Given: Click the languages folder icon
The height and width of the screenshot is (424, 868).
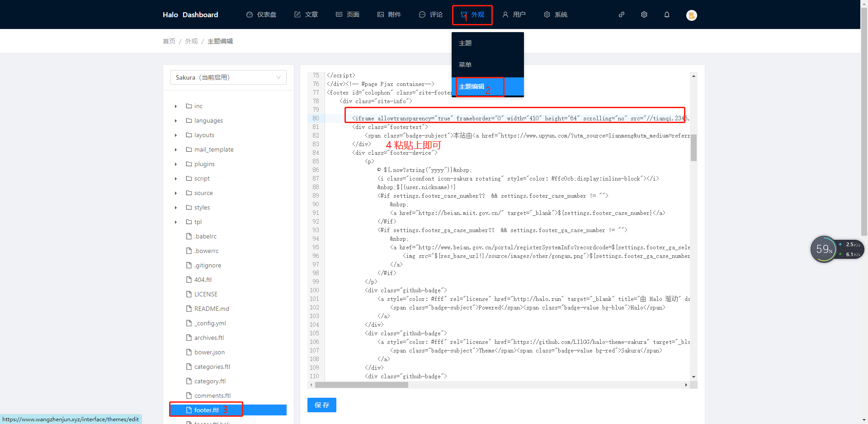Looking at the screenshot, I should pyautogui.click(x=189, y=120).
